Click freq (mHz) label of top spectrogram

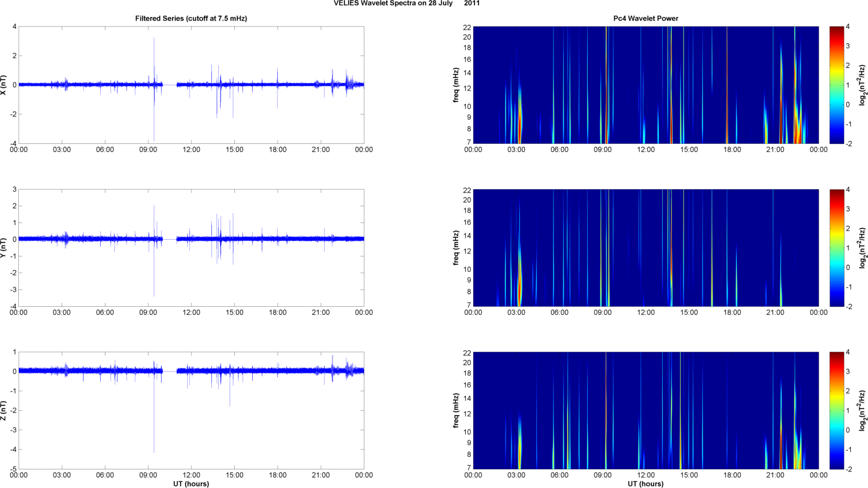tap(456, 85)
